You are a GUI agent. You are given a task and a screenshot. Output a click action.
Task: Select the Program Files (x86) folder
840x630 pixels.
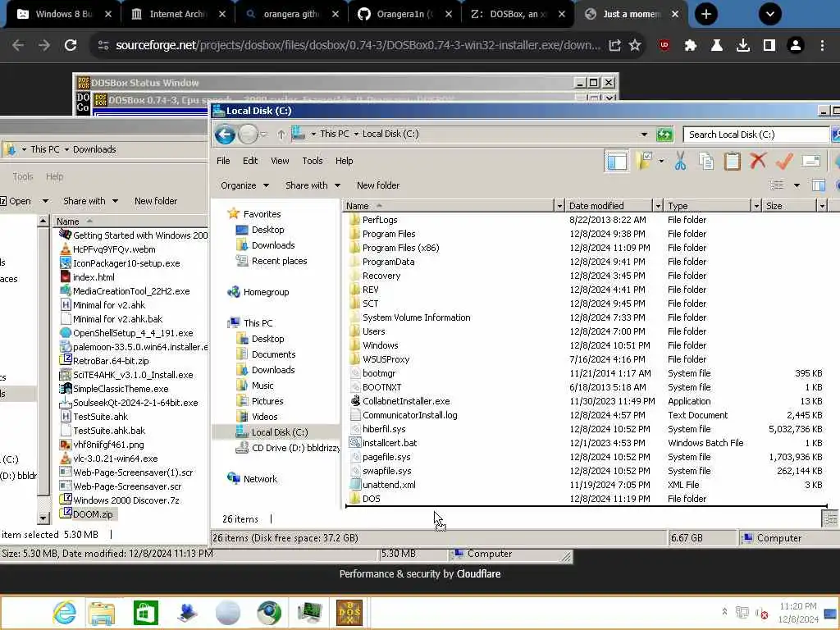point(395,248)
